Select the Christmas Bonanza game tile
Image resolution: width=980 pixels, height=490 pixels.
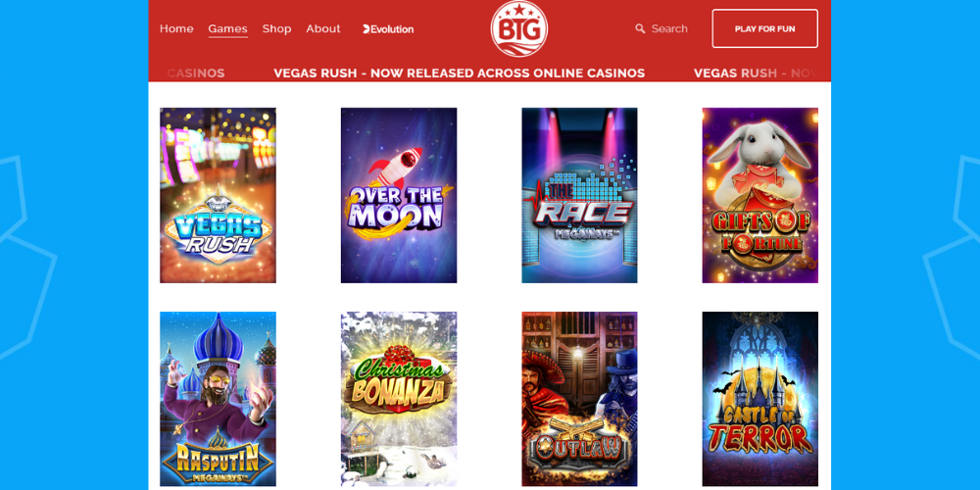[x=399, y=399]
